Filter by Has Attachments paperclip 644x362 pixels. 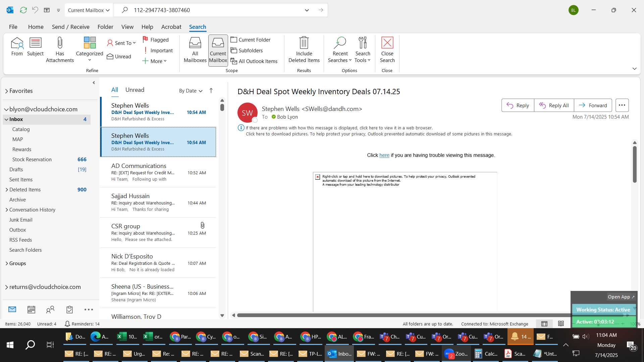click(60, 50)
